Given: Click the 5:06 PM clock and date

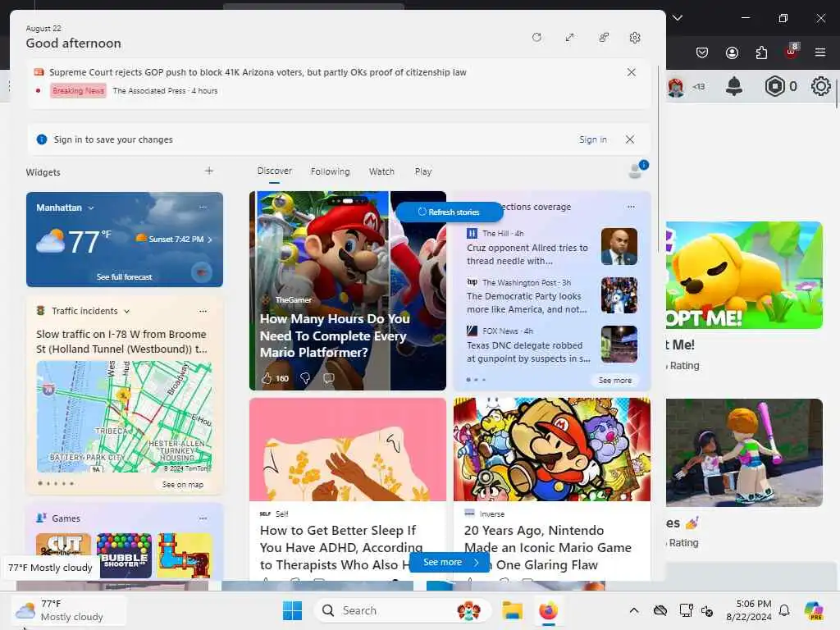Looking at the screenshot, I should click(x=748, y=610).
